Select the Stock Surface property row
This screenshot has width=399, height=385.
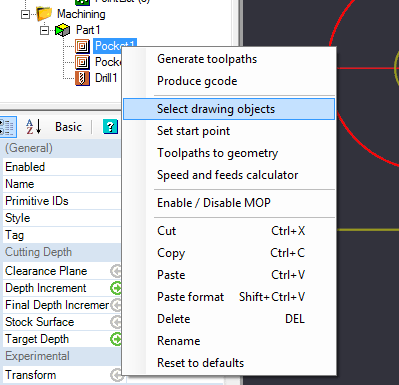point(62,322)
